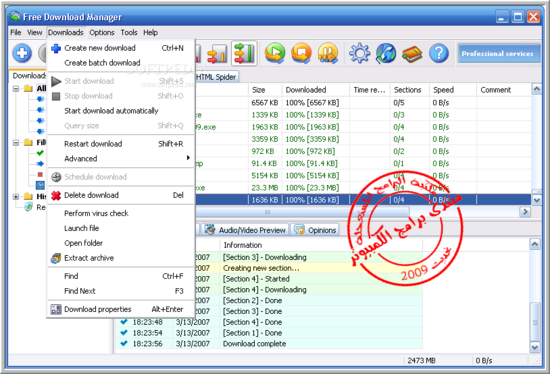Sort by the Size column header
The height and width of the screenshot is (374, 550).
(265, 90)
